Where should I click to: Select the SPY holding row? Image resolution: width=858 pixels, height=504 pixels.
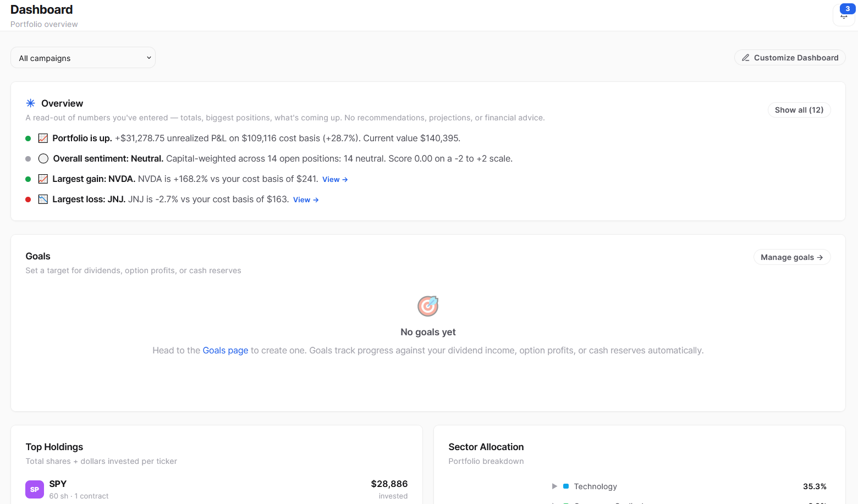point(217,489)
